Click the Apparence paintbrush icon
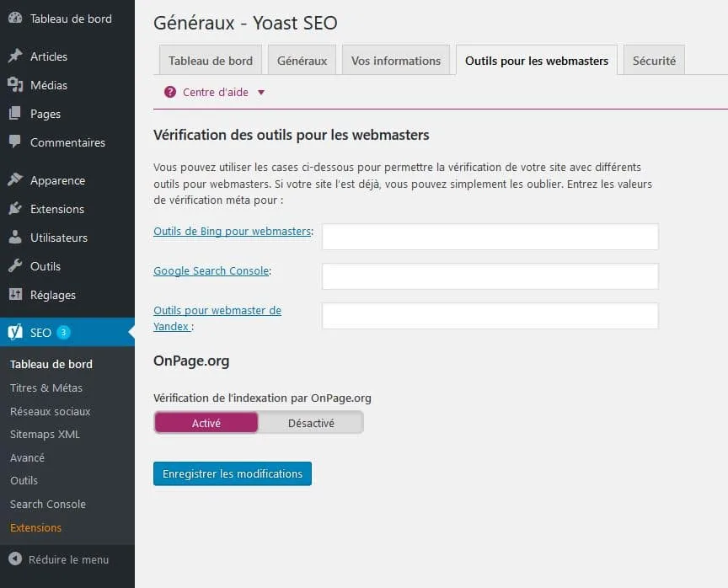728x588 pixels. coord(15,179)
